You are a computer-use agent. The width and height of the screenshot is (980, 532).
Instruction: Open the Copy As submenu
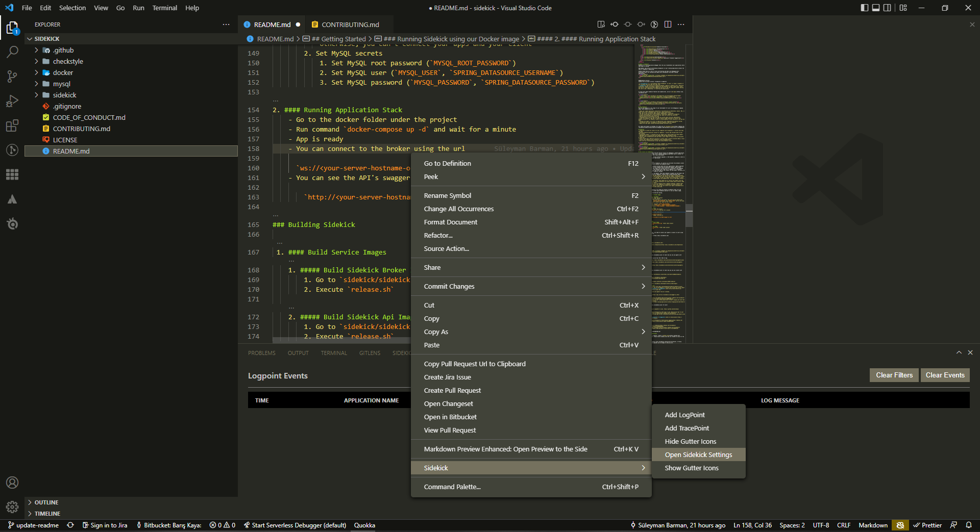531,332
